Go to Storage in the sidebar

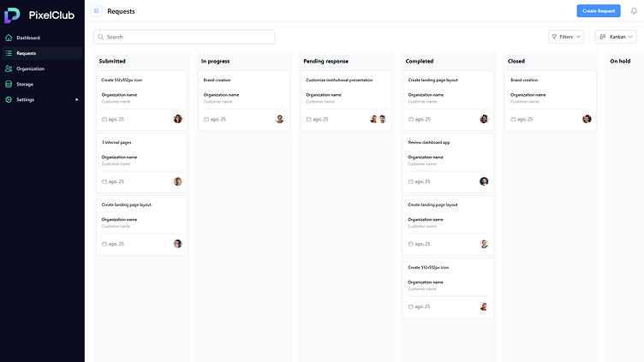pyautogui.click(x=25, y=84)
